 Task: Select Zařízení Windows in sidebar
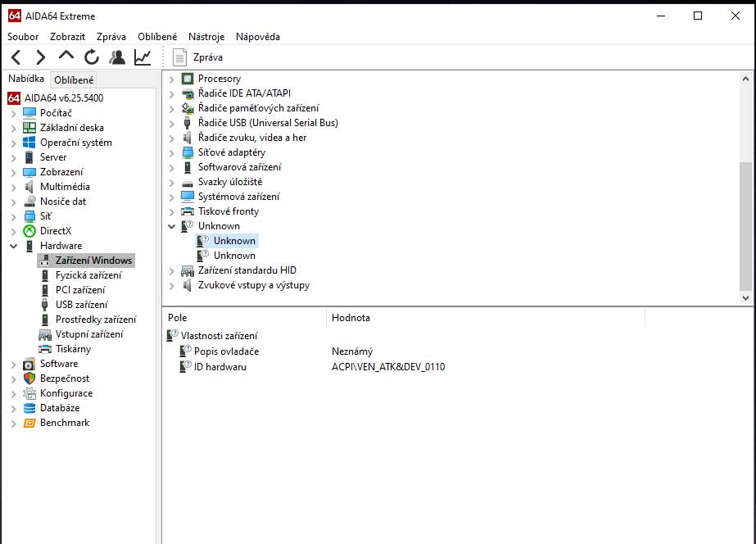(x=93, y=261)
